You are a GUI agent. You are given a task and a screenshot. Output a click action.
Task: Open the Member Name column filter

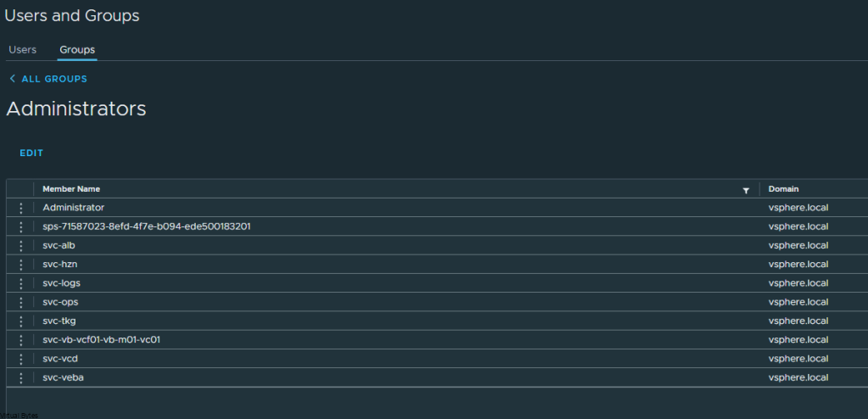tap(746, 190)
